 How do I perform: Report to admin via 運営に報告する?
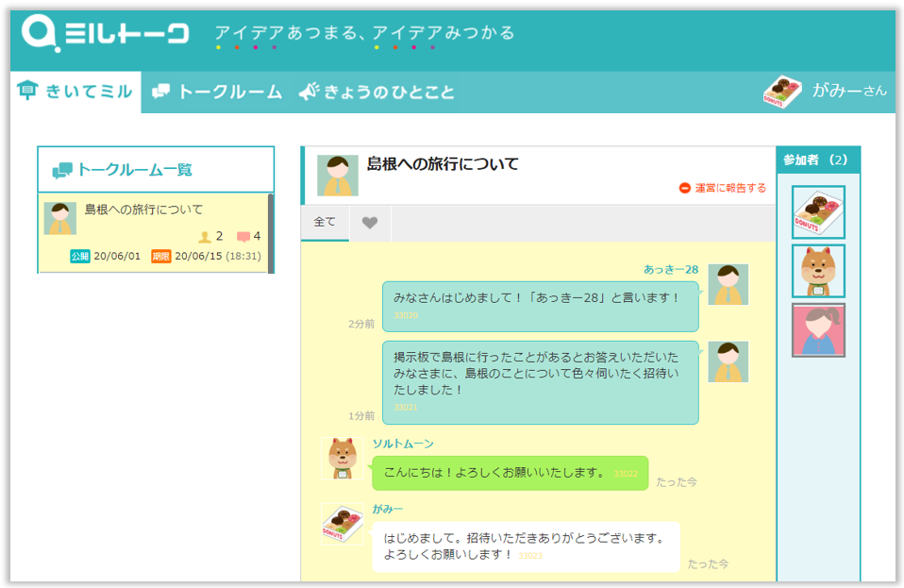[x=723, y=188]
